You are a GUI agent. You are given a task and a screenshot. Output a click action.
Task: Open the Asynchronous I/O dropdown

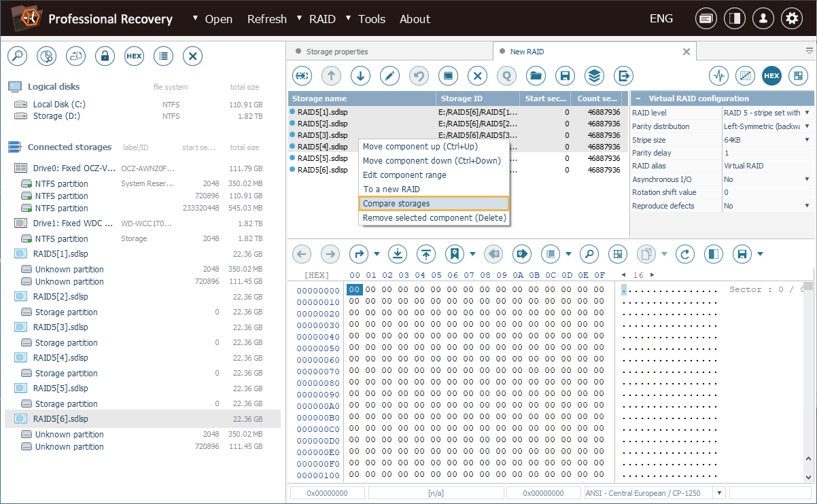tap(807, 179)
